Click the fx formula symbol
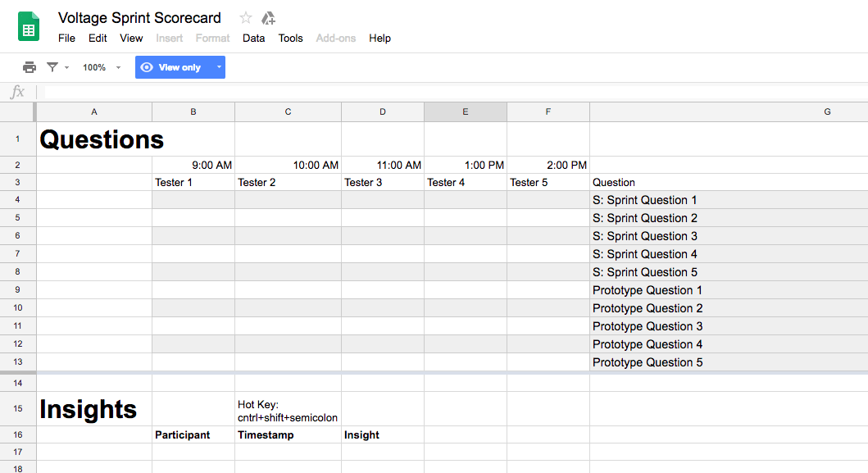Viewport: 868px width, 473px height. point(16,92)
